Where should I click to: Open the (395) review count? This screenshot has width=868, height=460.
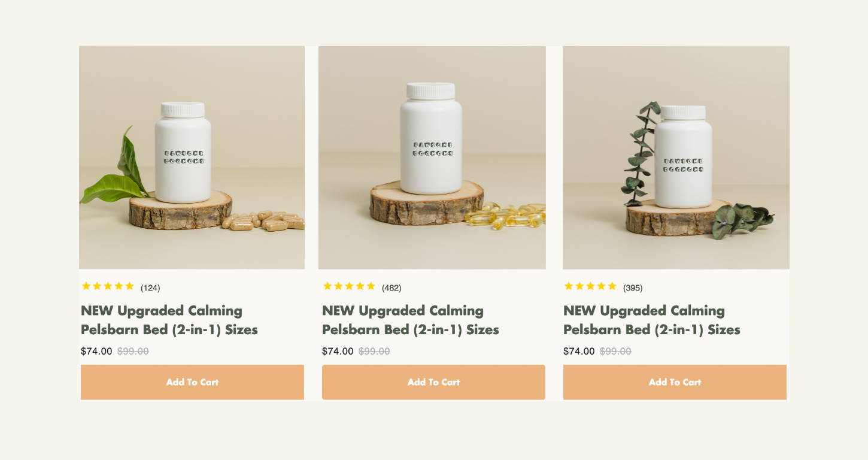click(x=633, y=287)
